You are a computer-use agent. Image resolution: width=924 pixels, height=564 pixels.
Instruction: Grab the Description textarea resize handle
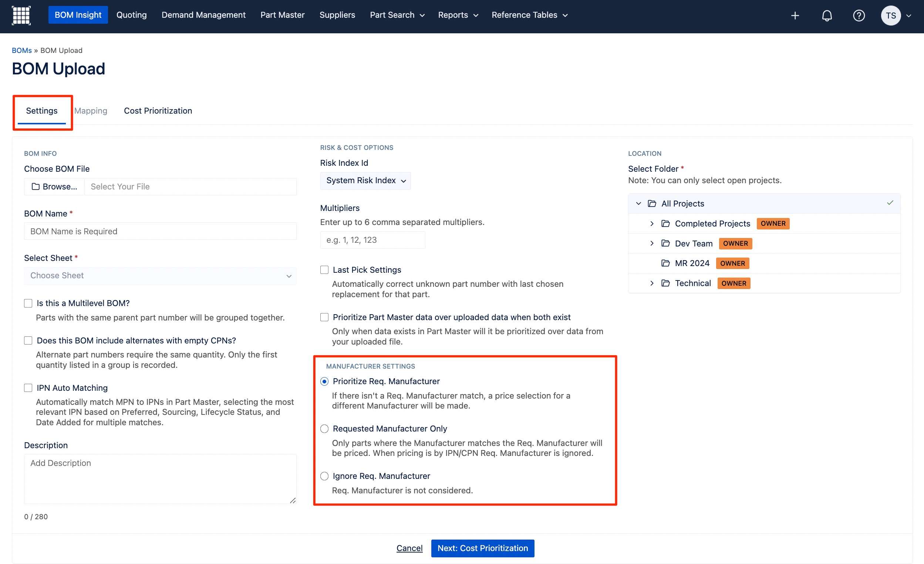(293, 500)
